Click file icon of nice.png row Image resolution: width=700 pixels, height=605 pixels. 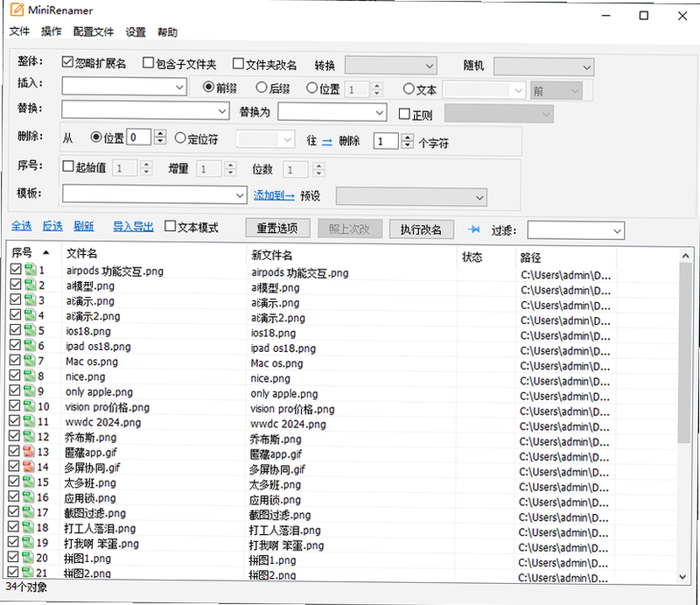tap(30, 376)
